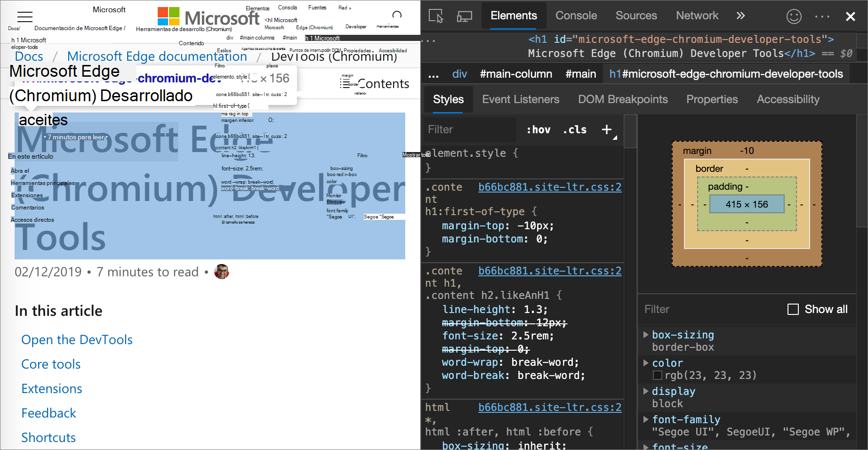Click the author avatar next to read time
This screenshot has height=450, width=868.
tap(221, 272)
